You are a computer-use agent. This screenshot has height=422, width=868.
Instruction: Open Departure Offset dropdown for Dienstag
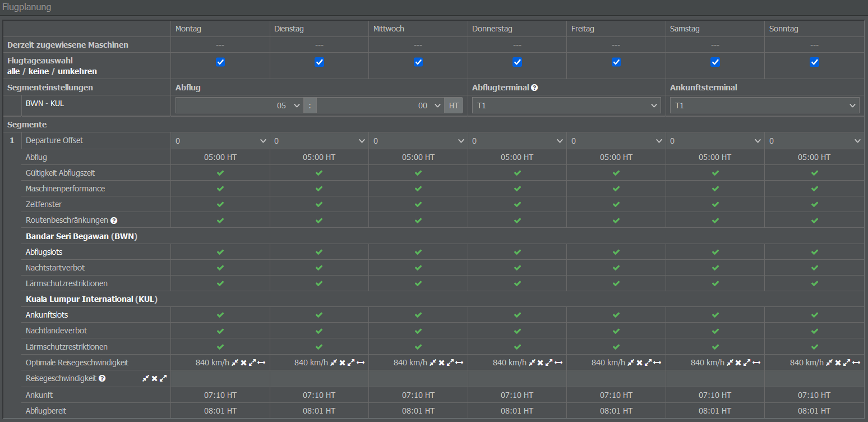pos(319,141)
